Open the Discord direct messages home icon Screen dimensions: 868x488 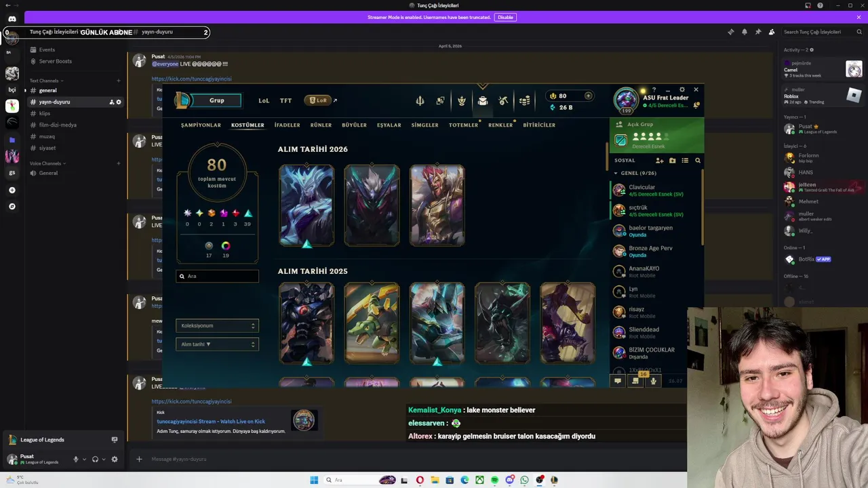click(12, 18)
